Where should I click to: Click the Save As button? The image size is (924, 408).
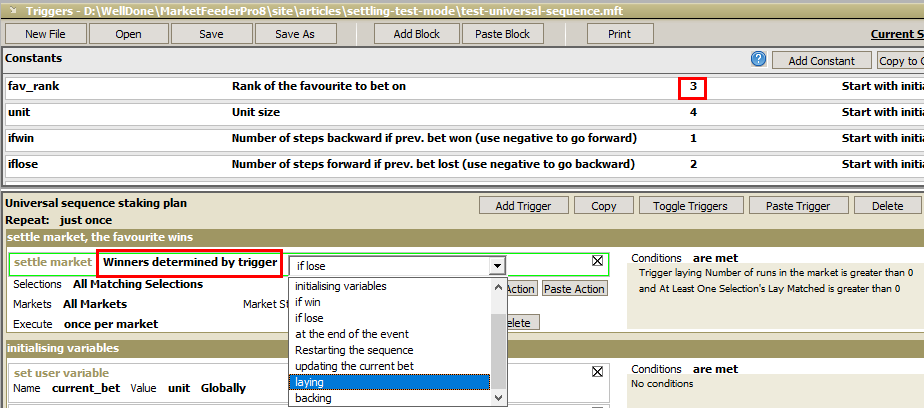tap(295, 34)
